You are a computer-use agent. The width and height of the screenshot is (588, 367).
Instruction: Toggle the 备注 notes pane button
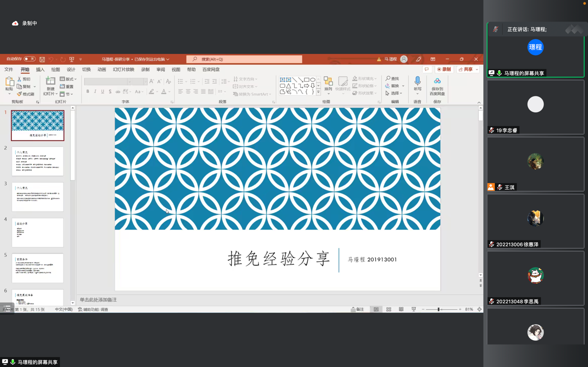click(357, 309)
